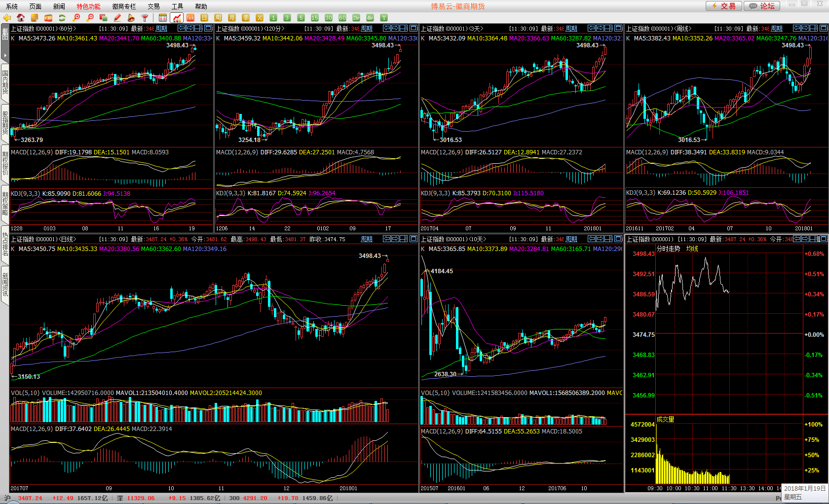Zoom out with the minus magnifier icon
This screenshot has width=829, height=504.
point(90,18)
